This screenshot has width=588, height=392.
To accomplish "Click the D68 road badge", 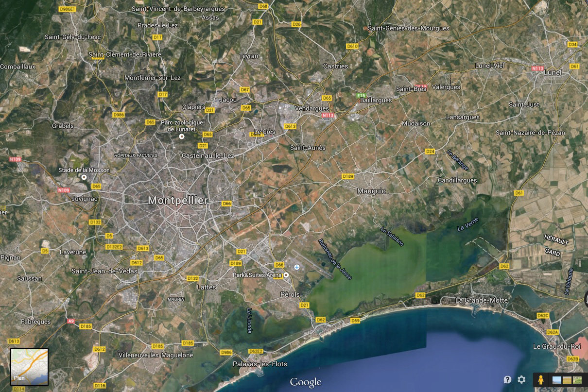I will [x=263, y=6].
